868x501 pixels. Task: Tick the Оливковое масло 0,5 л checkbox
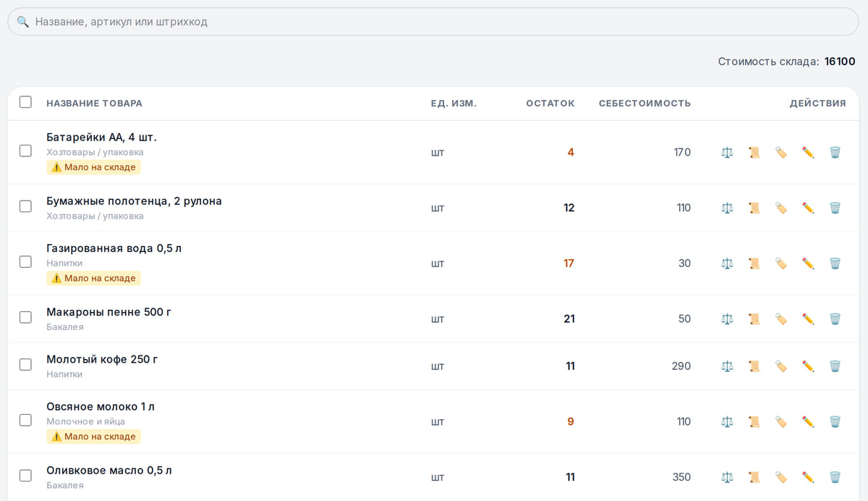(x=25, y=476)
